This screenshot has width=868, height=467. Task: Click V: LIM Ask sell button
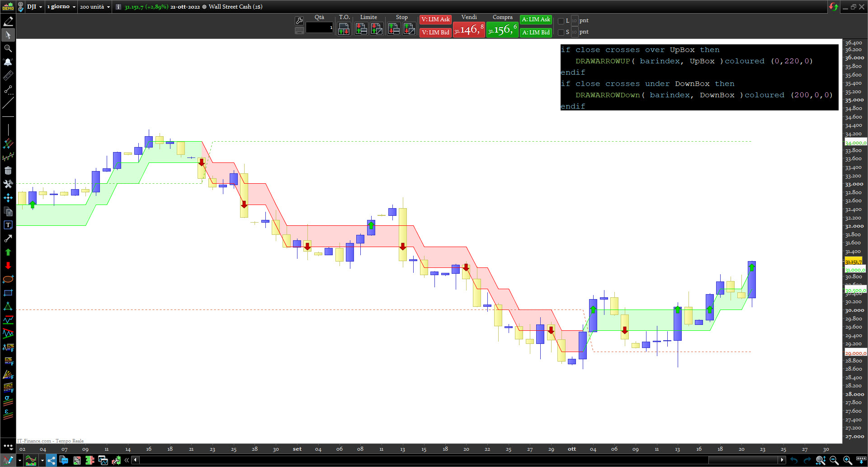point(436,19)
